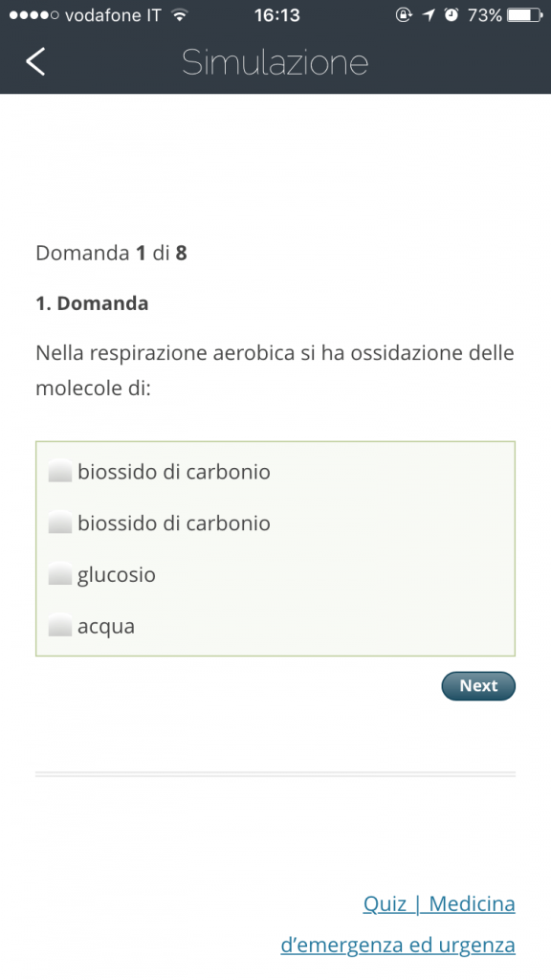
Task: Open Quiz | Medicina d'emergenza ed urgenza link
Action: (x=398, y=924)
